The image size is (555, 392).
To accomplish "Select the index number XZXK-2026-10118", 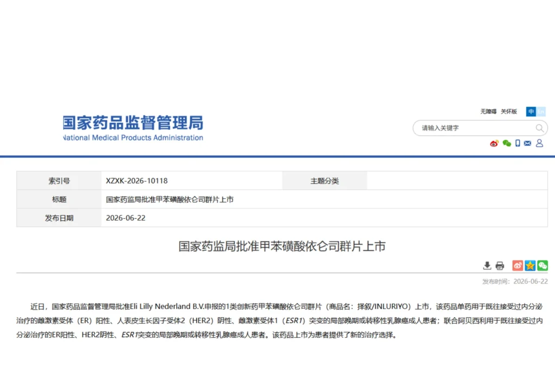I will (137, 181).
